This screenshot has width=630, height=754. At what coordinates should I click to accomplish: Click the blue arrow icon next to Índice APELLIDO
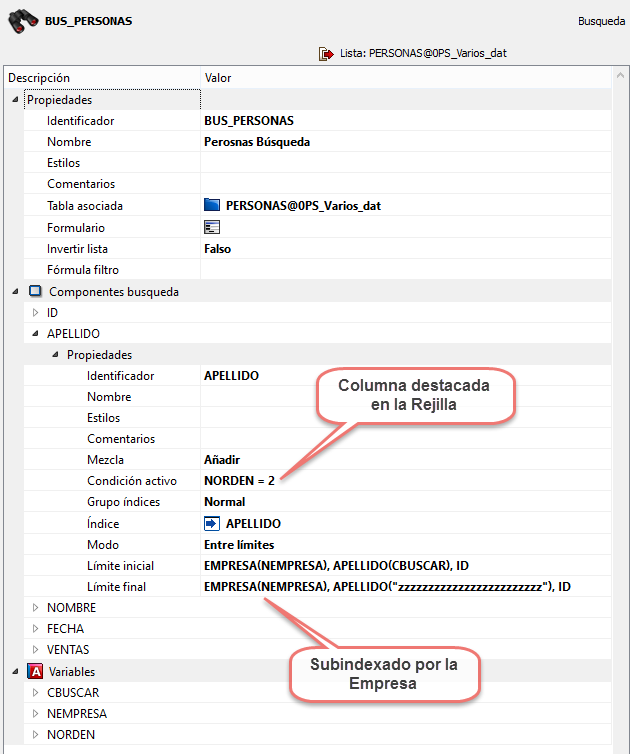tap(212, 523)
